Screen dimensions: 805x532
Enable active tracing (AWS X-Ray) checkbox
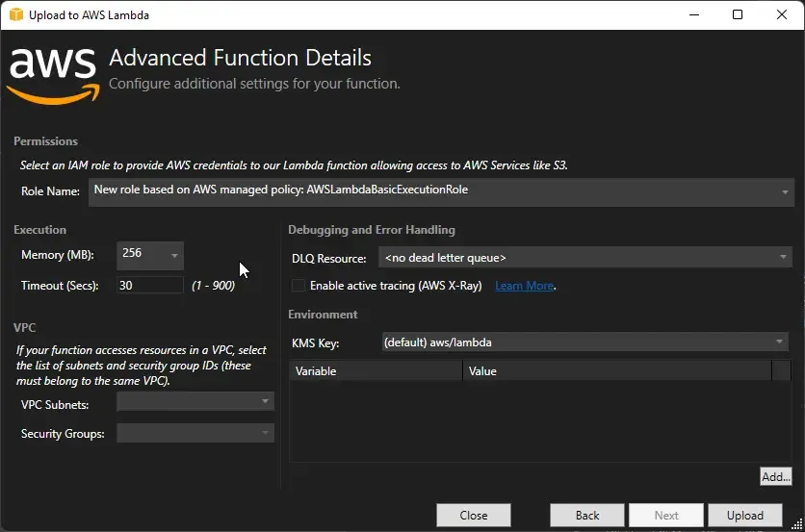(299, 285)
